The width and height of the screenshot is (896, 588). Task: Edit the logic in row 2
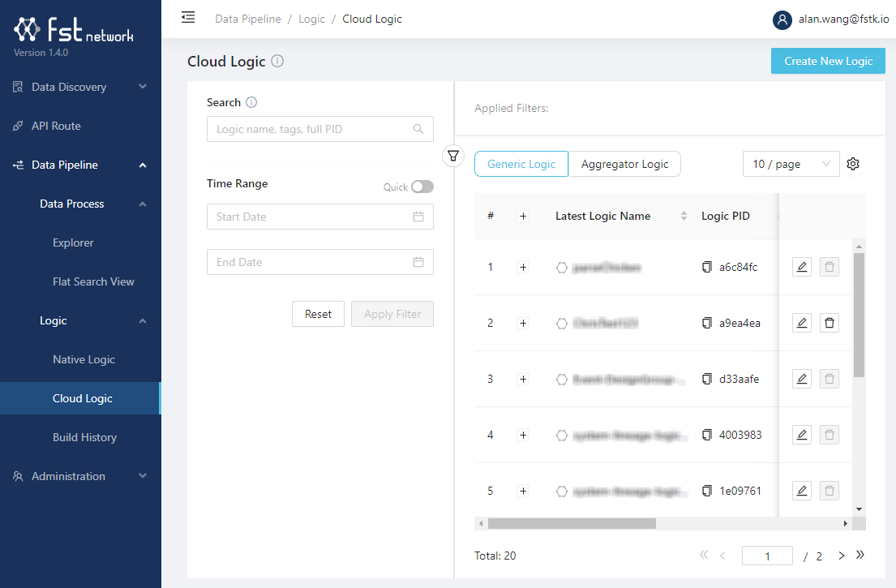coord(801,323)
